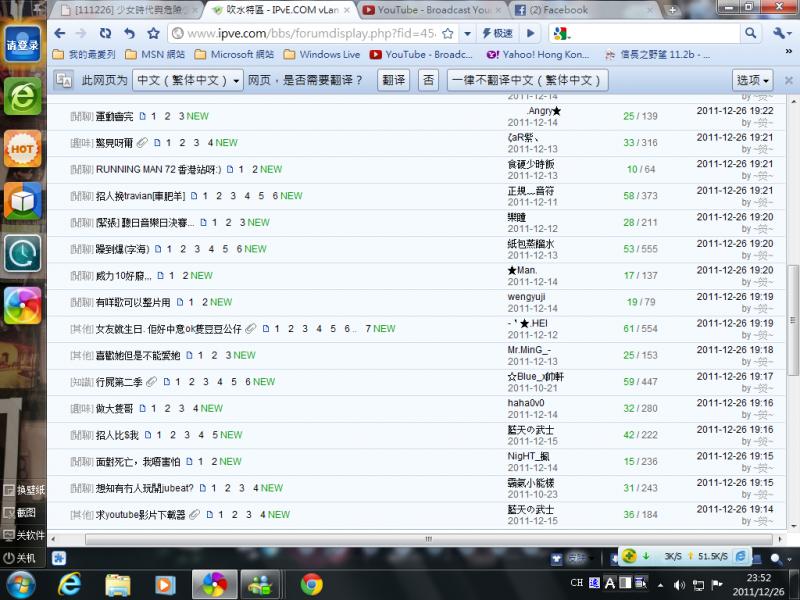Viewport: 800px width, 600px height.
Task: Open the colorful flower icon in sidebar
Action: click(x=22, y=305)
